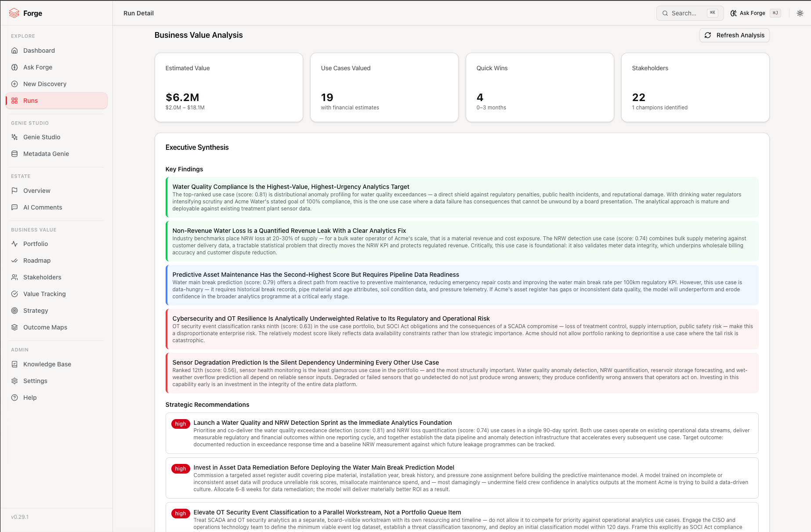The height and width of the screenshot is (532, 811).
Task: Open Ask Forge from the top bar
Action: point(755,13)
